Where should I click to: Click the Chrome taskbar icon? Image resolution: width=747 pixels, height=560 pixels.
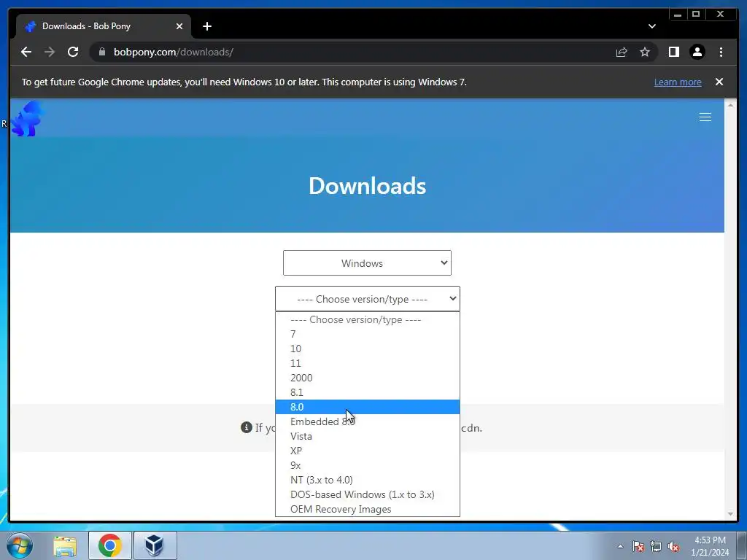click(x=110, y=545)
